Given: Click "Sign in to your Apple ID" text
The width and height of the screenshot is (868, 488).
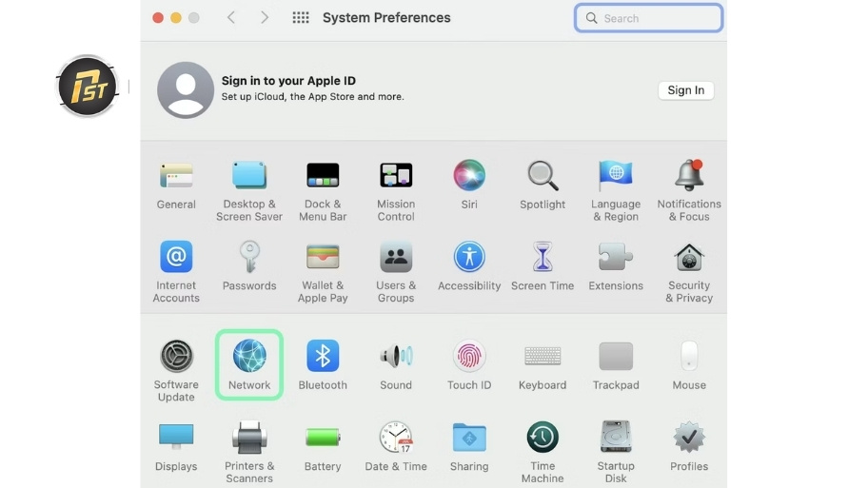Looking at the screenshot, I should click(x=288, y=81).
